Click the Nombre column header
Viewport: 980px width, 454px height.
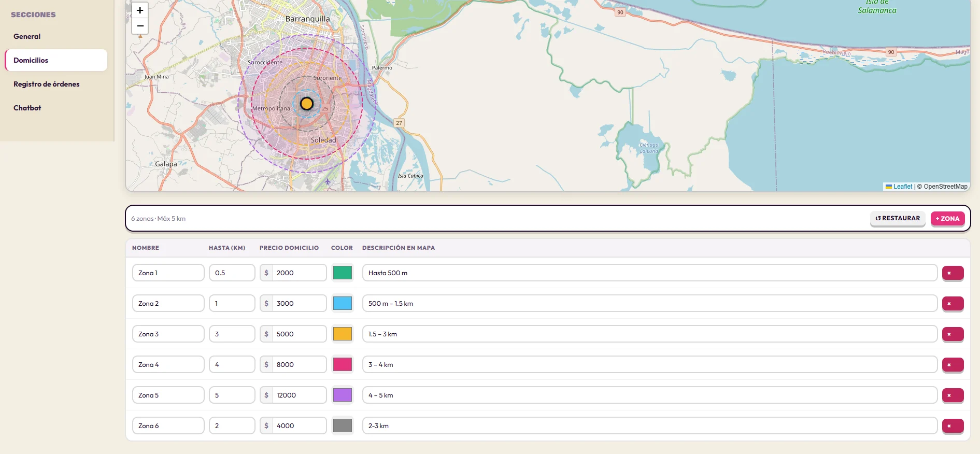(146, 248)
